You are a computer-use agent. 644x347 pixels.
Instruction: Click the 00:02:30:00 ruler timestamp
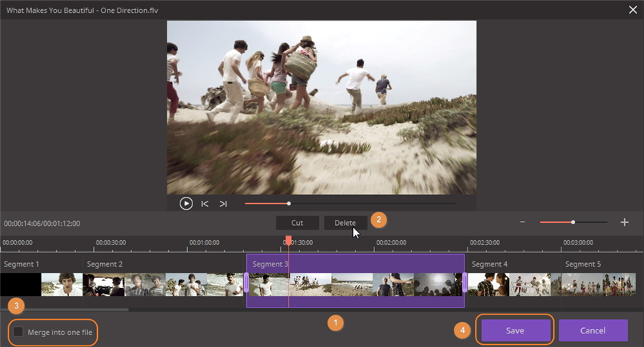point(485,242)
